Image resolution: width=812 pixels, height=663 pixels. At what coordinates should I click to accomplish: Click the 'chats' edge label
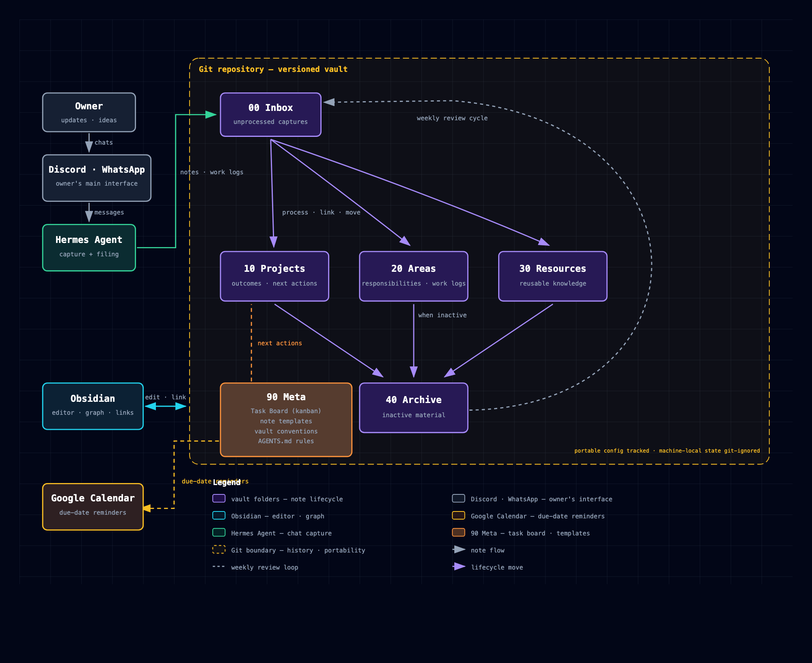coord(104,143)
